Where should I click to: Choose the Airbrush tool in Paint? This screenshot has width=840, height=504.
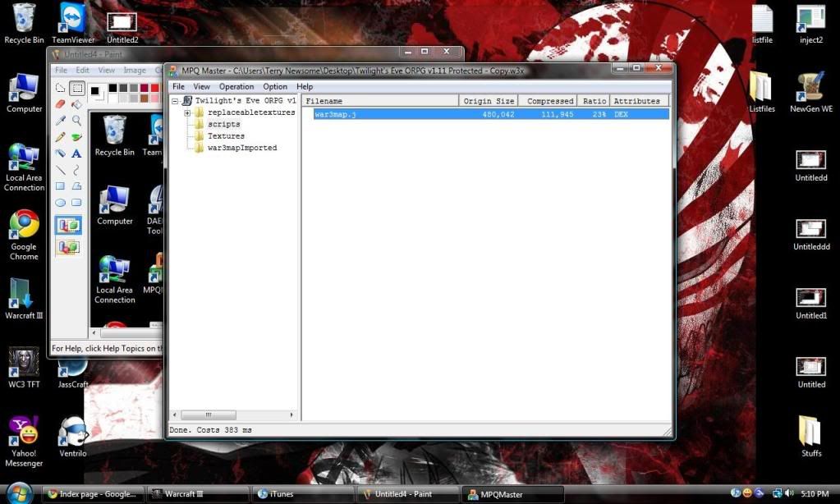click(x=61, y=153)
